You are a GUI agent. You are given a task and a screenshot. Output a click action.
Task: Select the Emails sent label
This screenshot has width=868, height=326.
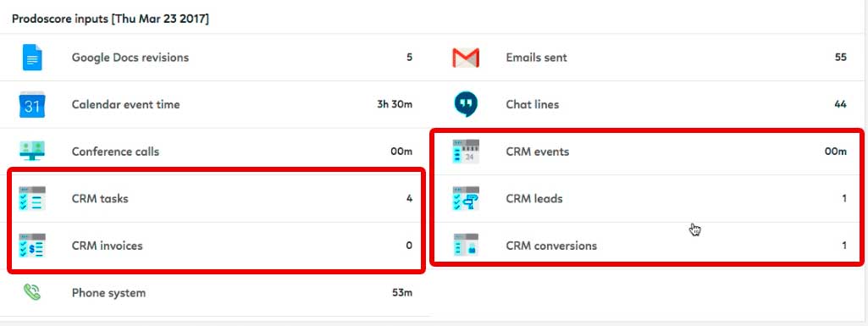536,58
